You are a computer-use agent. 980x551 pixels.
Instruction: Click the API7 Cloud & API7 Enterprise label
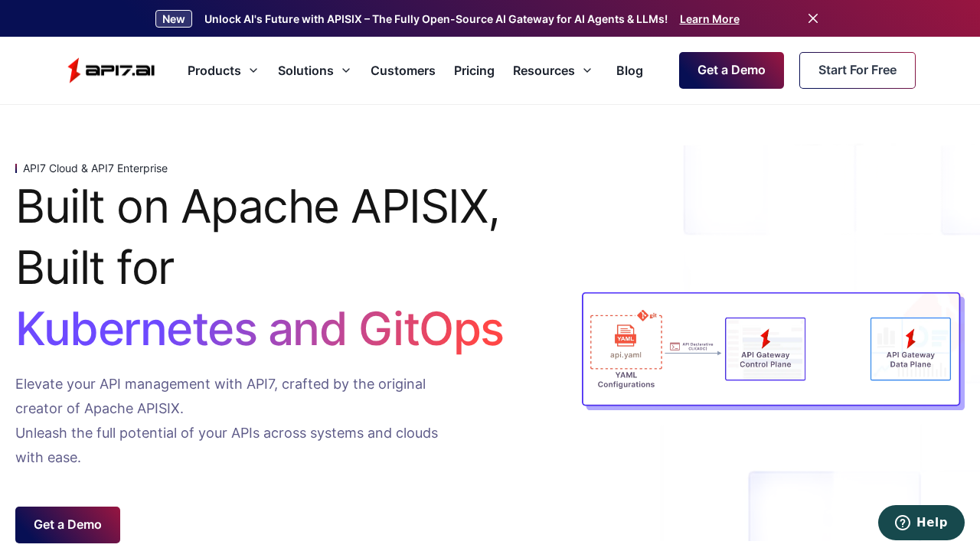point(95,168)
